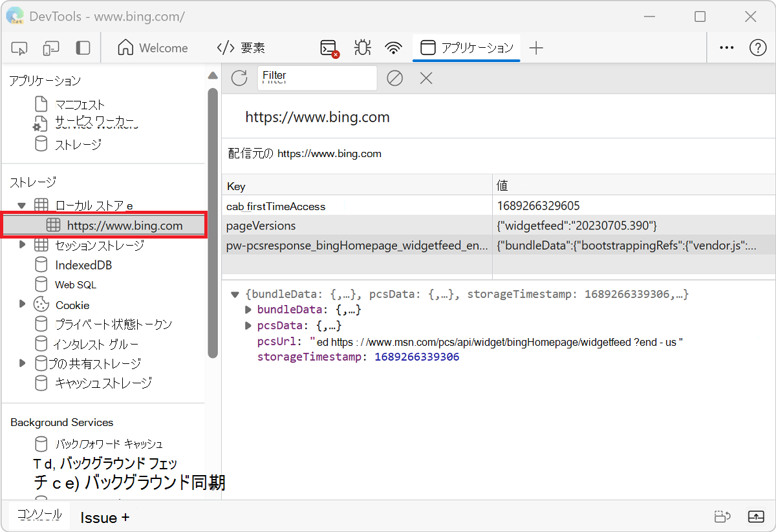Expand the bundleData object
Viewport: 776px width, 532px height.
pos(248,310)
